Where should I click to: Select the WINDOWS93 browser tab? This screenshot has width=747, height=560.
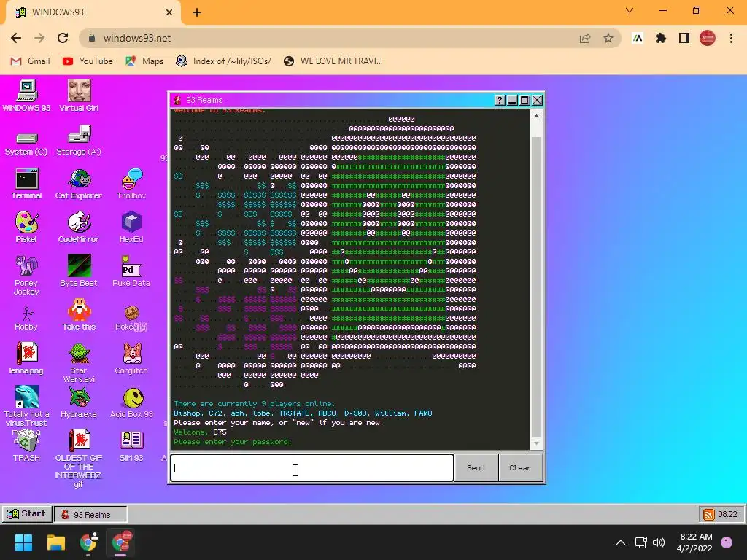point(93,12)
